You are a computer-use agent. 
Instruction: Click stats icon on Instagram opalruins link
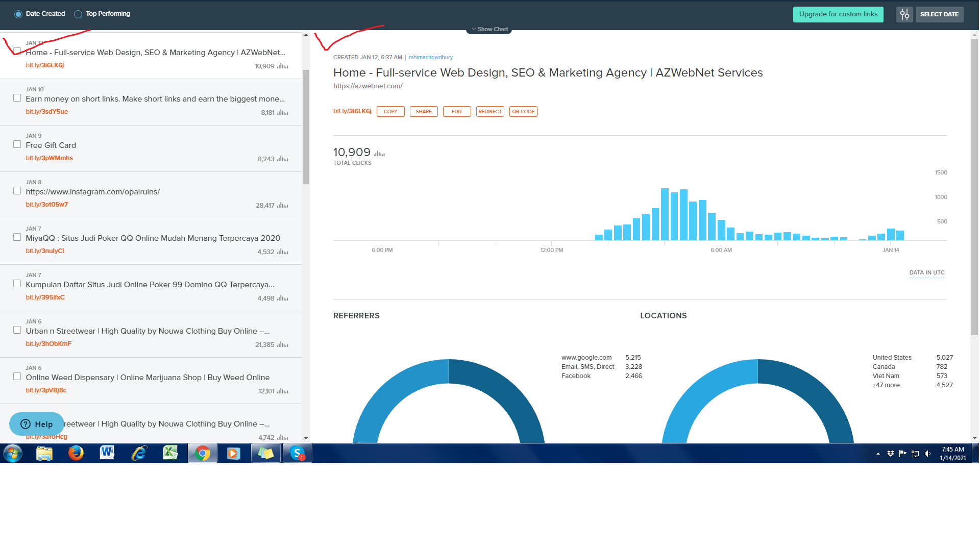click(283, 206)
